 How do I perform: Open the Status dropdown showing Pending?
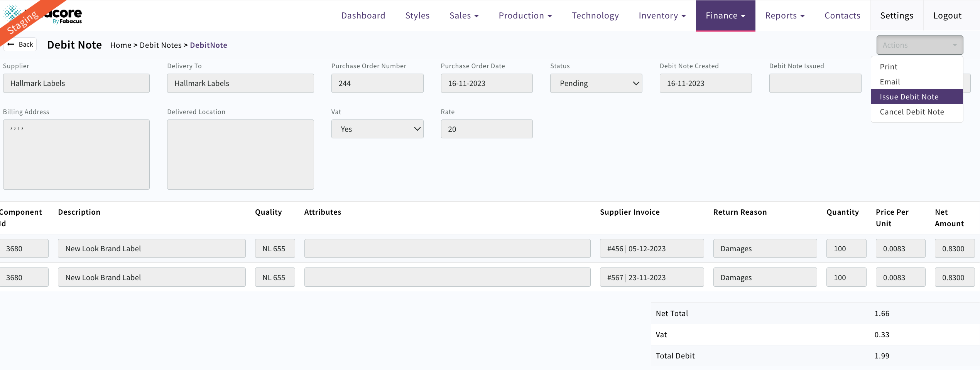[596, 83]
